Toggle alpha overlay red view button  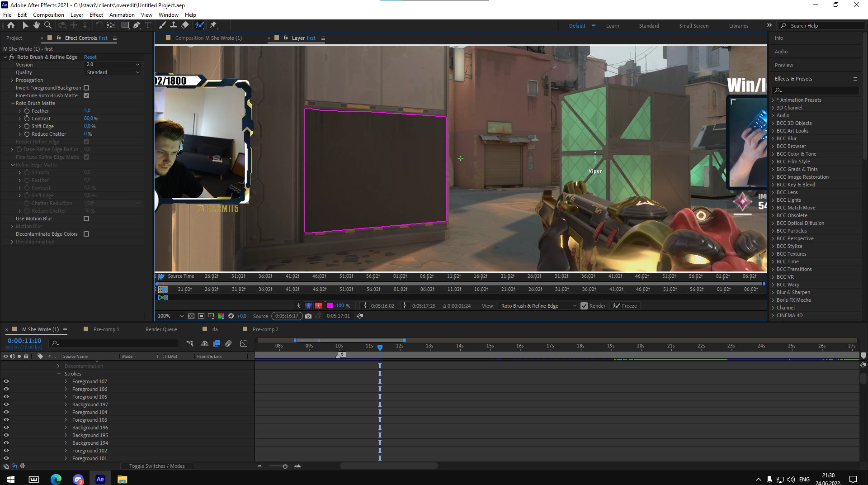pyautogui.click(x=319, y=306)
